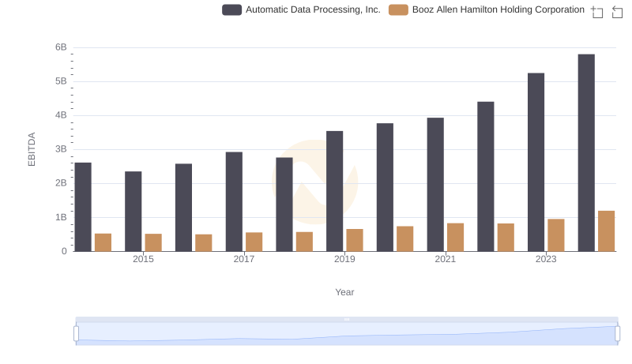Grab the right handle of the zoom slider
This screenshot has height=364, width=632.
pyautogui.click(x=617, y=333)
